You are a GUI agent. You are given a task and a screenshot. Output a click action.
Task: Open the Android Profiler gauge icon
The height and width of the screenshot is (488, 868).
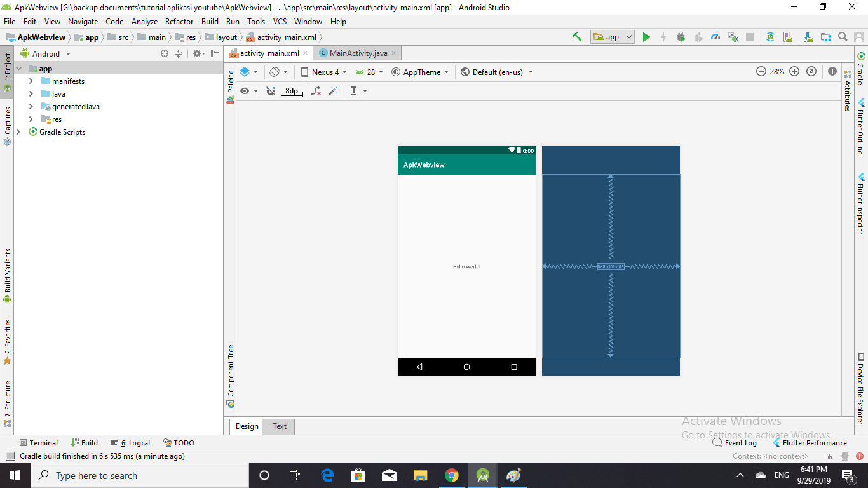(715, 37)
